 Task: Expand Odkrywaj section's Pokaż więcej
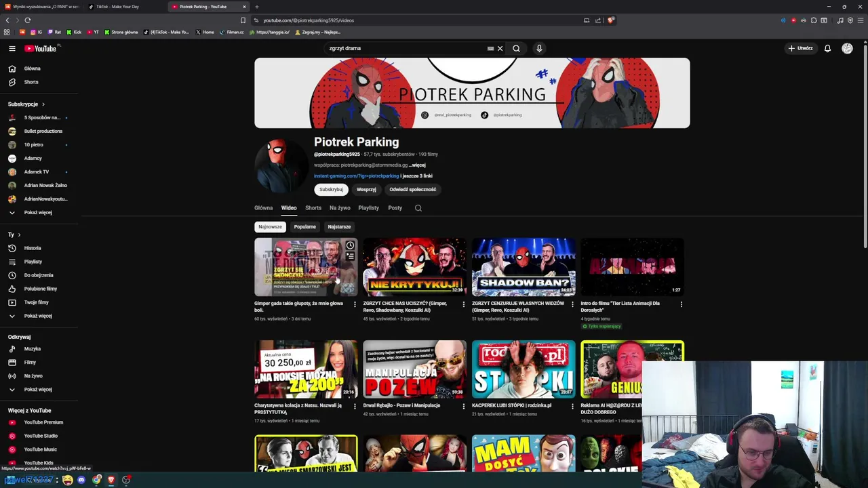tap(39, 390)
